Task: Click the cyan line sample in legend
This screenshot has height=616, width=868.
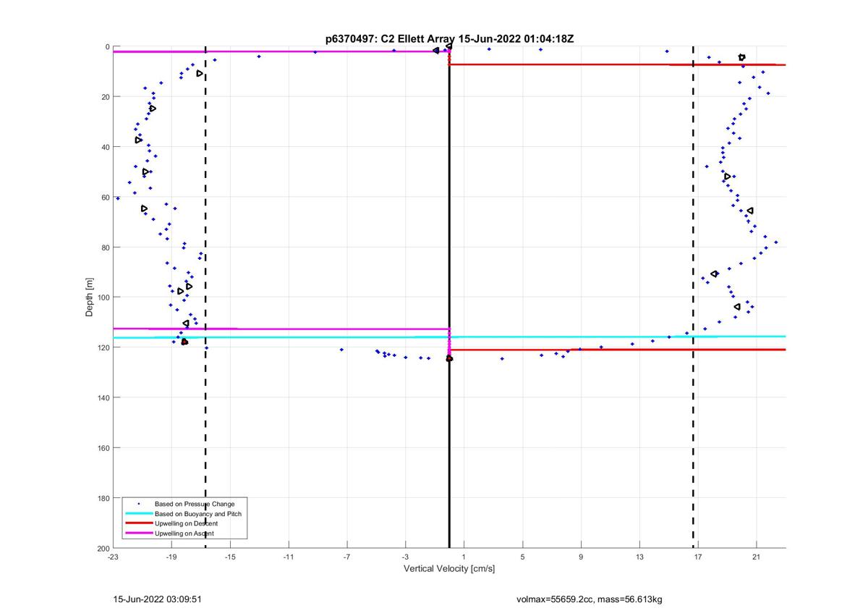Action: [137, 514]
